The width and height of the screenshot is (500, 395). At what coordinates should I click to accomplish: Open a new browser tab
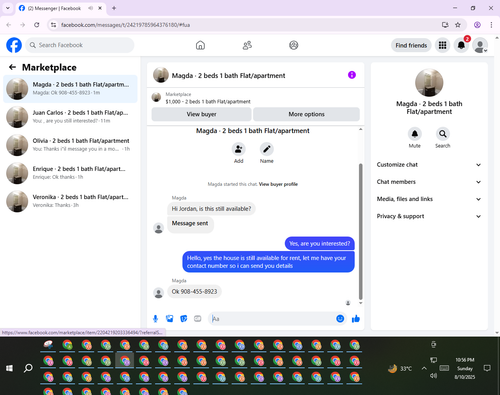(x=114, y=8)
